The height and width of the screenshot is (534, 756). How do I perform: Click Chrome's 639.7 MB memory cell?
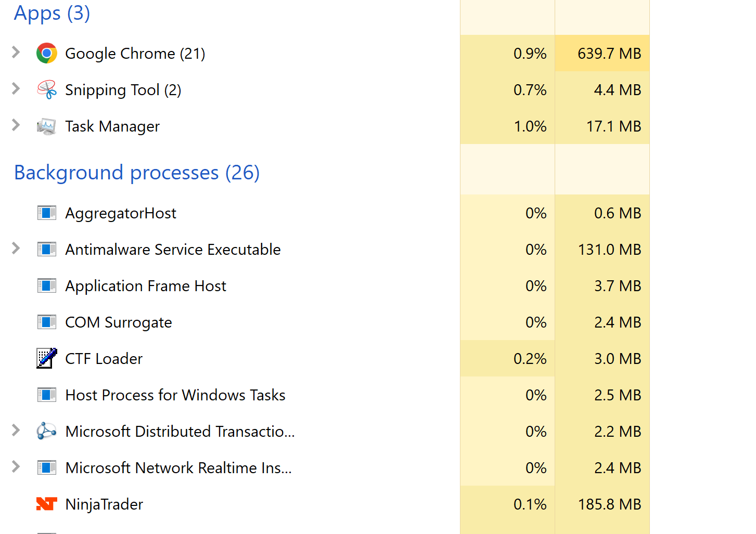609,54
